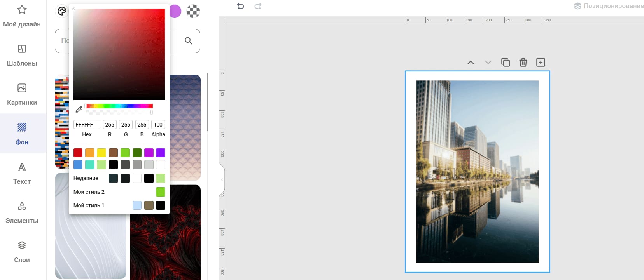This screenshot has width=644, height=280.
Task: Click the search magnifier icon
Action: pos(189,41)
